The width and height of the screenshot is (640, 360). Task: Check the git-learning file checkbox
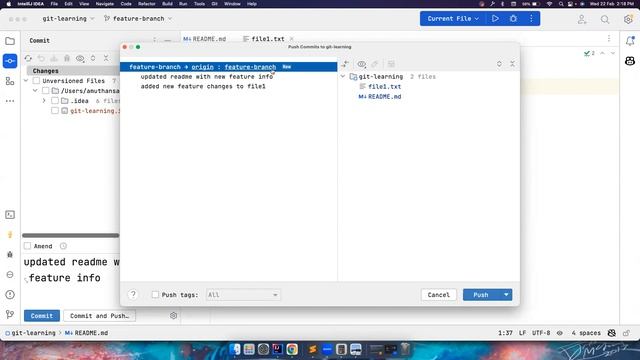tap(55, 111)
